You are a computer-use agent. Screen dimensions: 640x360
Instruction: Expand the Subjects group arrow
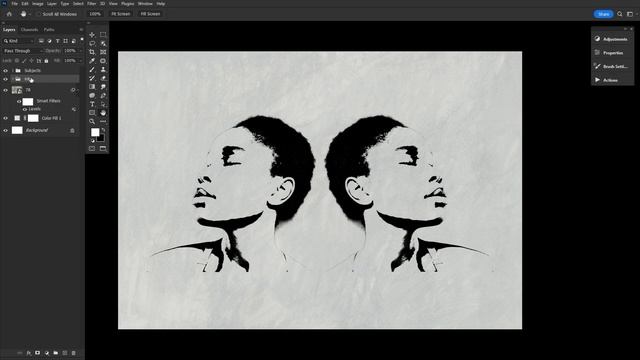click(13, 71)
